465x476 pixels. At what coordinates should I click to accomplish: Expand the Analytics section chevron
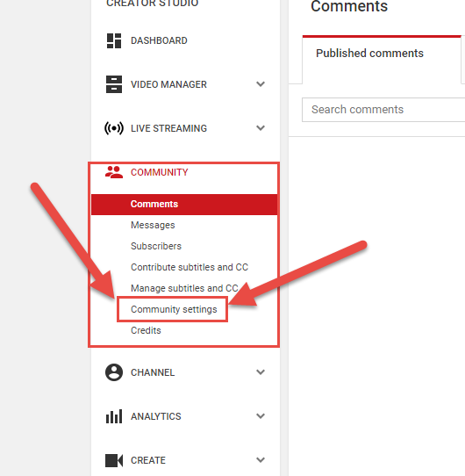[x=261, y=416]
